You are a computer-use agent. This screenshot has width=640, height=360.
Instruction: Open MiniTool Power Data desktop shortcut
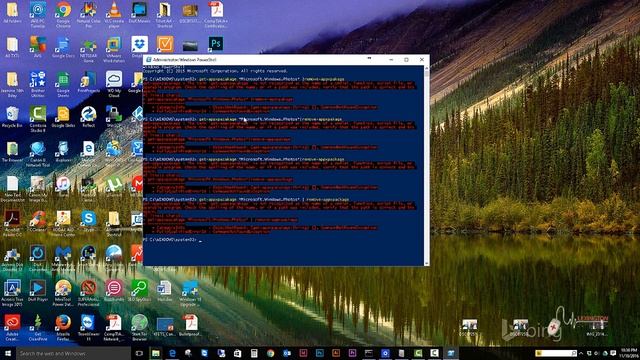point(63,293)
